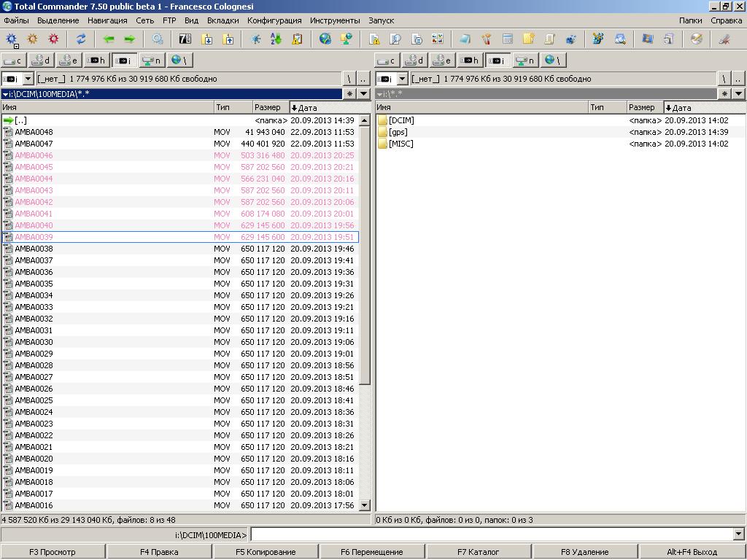Viewport: 747px width, 560px height.
Task: Expand right panel directory history arrow
Action: (739, 94)
